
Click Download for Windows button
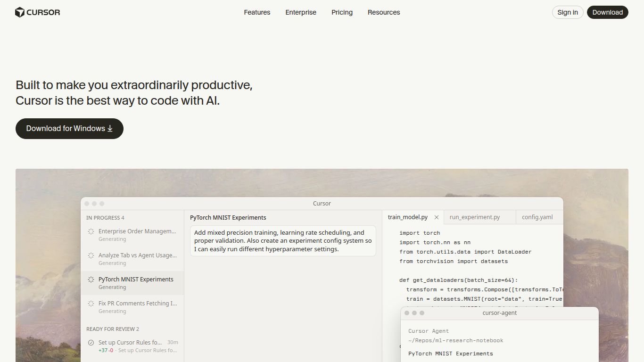(69, 129)
